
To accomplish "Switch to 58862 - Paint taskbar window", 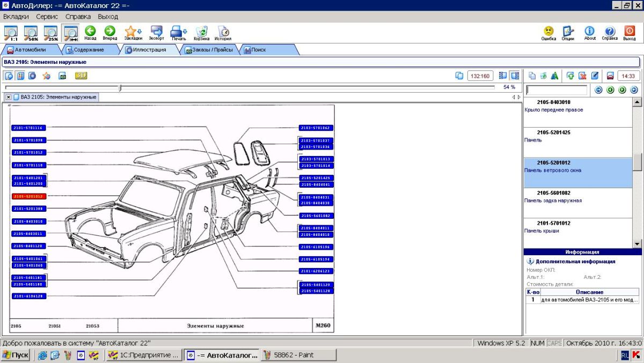I will [299, 355].
